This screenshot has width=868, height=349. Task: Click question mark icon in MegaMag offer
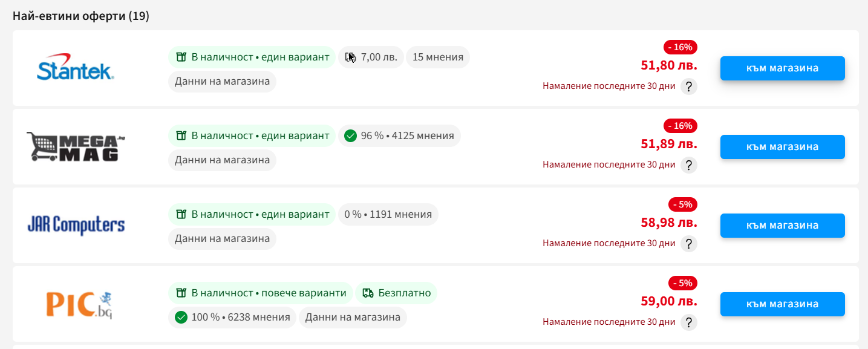point(689,165)
